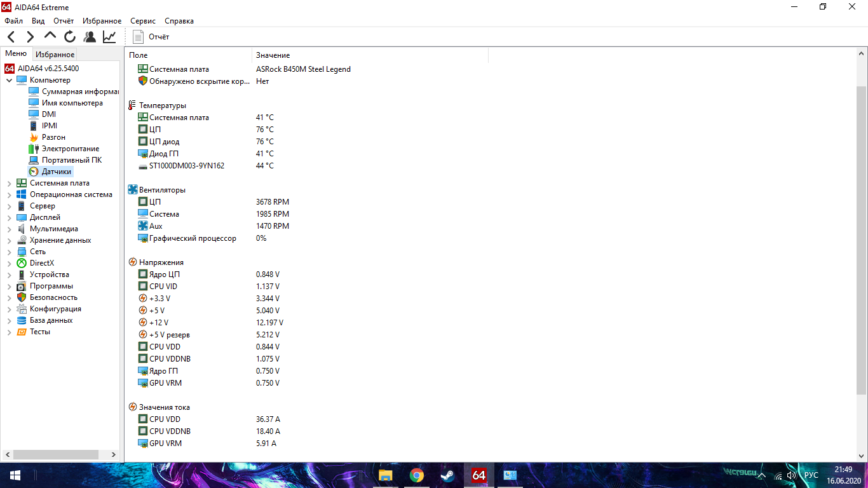The height and width of the screenshot is (488, 868).
Task: Open the Справка menu
Action: click(x=179, y=21)
